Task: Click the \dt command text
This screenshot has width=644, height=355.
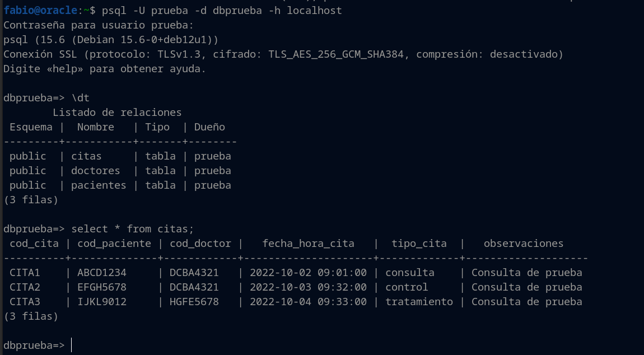Action: click(81, 98)
